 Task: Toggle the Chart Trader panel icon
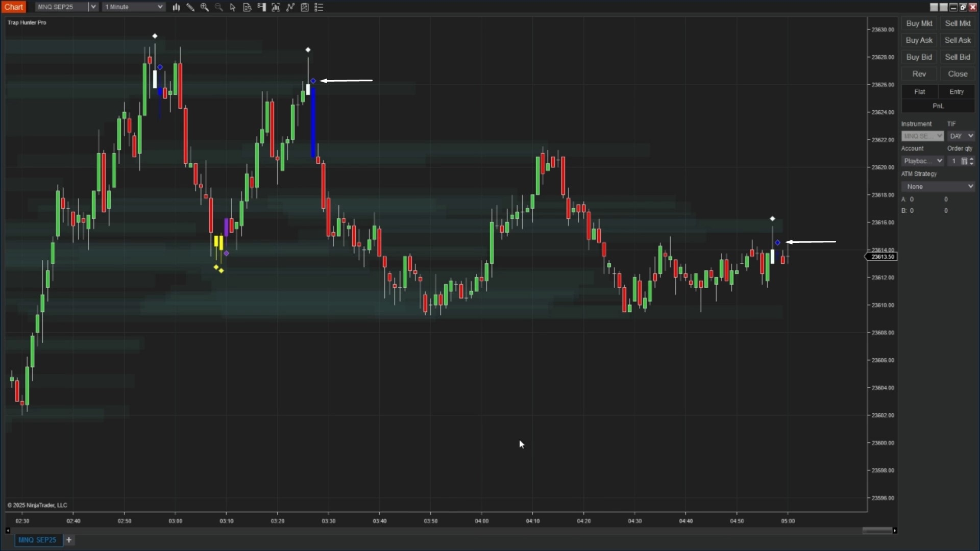point(261,7)
